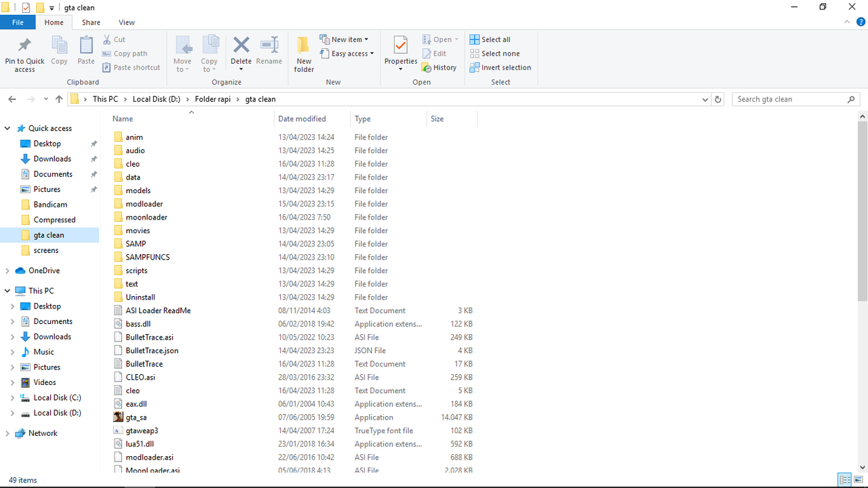Click the Delete icon in the ribbon
The image size is (868, 488).
pyautogui.click(x=241, y=45)
